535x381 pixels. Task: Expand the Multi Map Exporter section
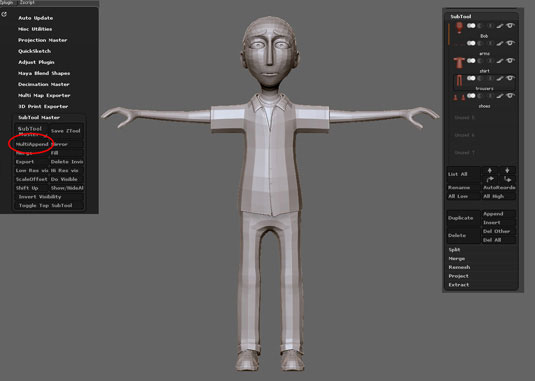[44, 96]
